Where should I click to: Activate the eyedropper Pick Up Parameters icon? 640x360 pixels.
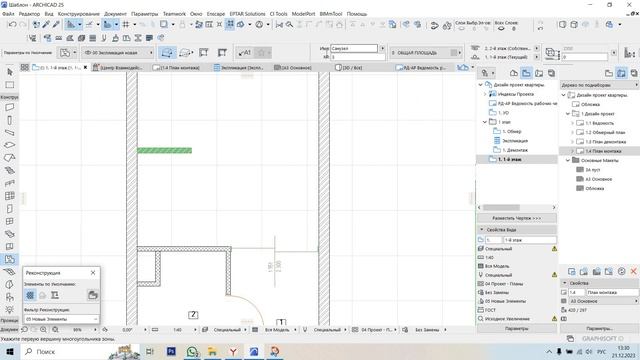(x=46, y=25)
